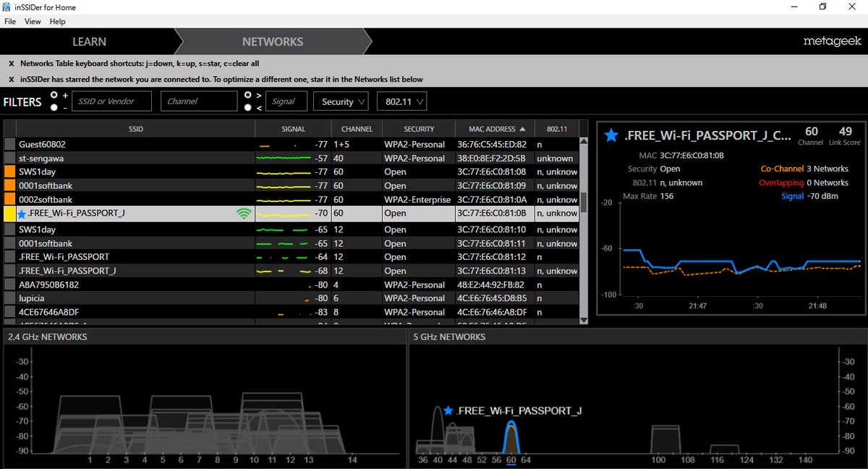Click the .FREE_Wi-Fi_PASSPORT_J label in 5 GHz graph
The width and height of the screenshot is (868, 469).
[x=519, y=411]
